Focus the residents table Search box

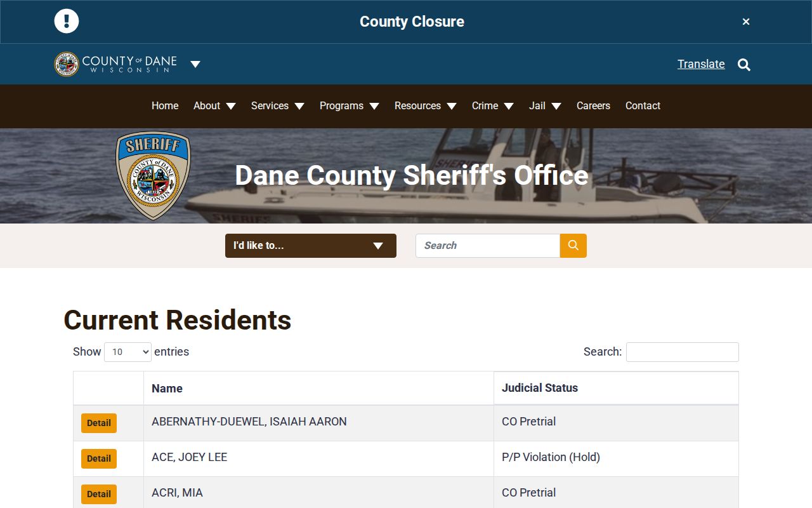683,352
